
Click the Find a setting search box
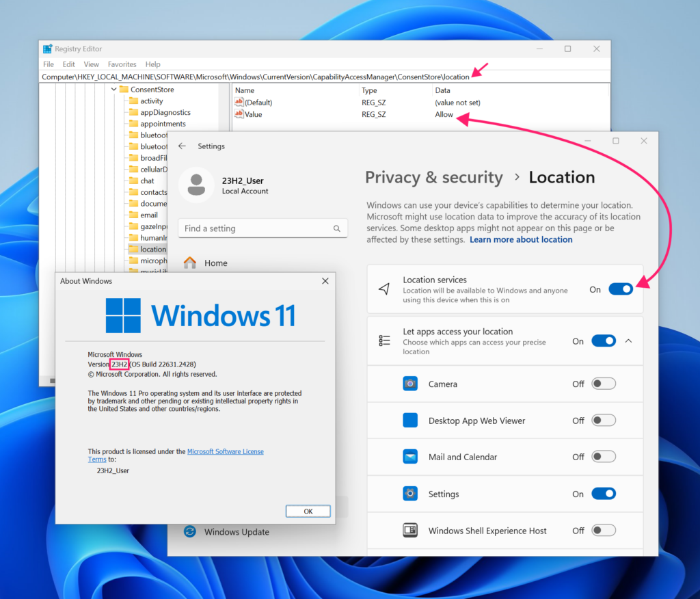262,228
